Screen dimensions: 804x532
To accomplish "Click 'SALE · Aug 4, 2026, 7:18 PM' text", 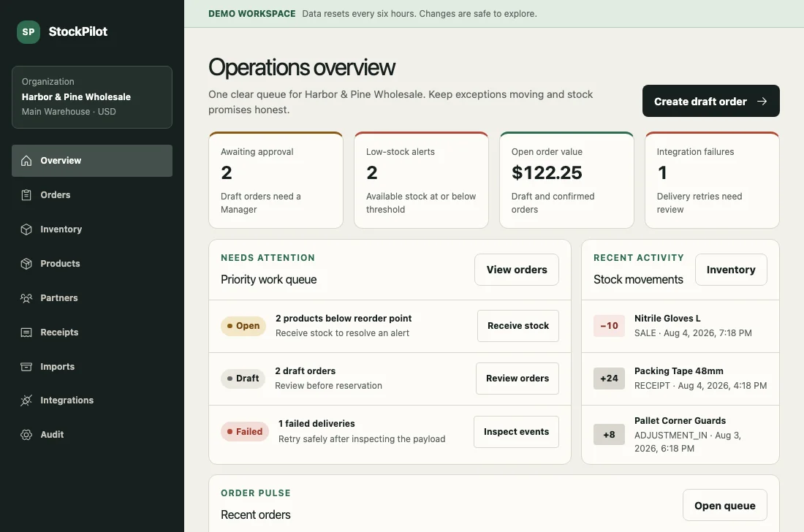I will (x=693, y=333).
